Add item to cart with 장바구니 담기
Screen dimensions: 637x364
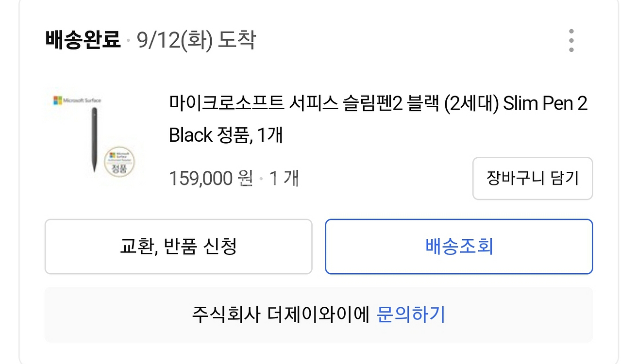coord(533,178)
